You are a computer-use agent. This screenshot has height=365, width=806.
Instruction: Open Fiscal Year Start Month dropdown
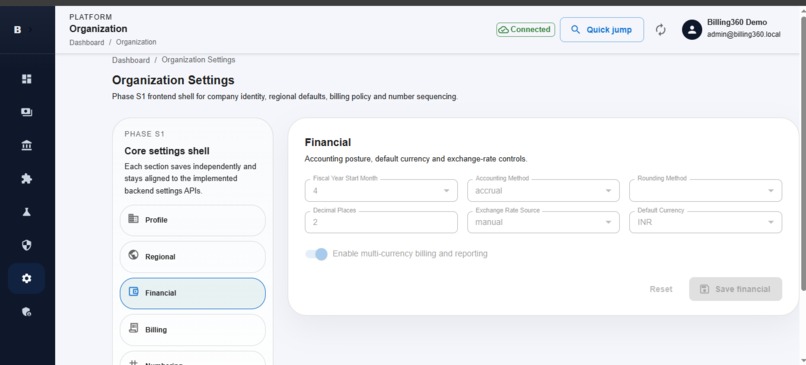tap(381, 191)
